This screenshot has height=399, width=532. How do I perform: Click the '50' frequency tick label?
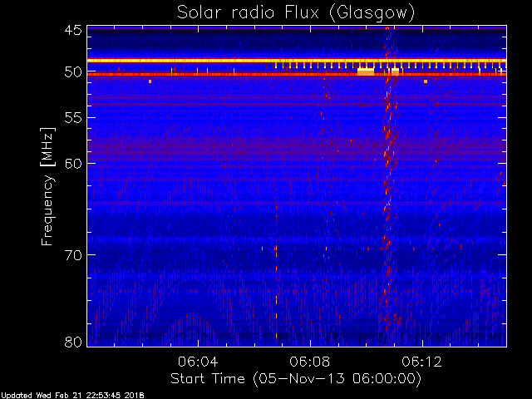coord(73,72)
